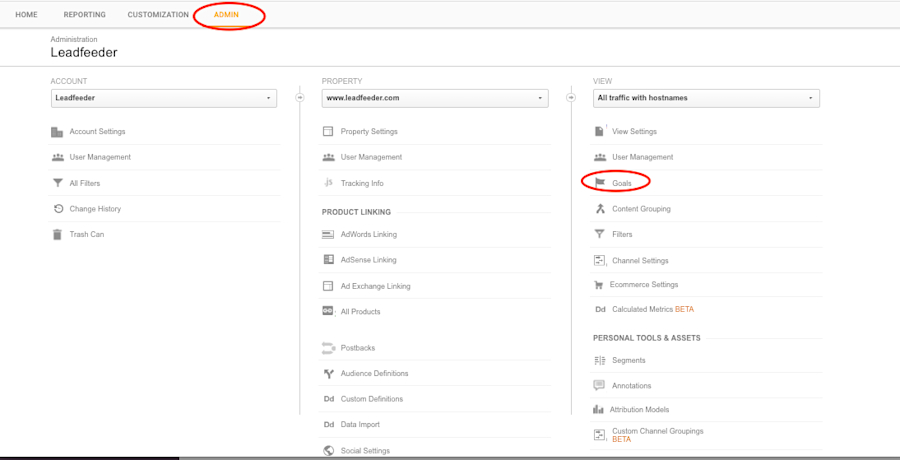
Task: Click the funnel icon next to All Filters
Action: coord(57,183)
